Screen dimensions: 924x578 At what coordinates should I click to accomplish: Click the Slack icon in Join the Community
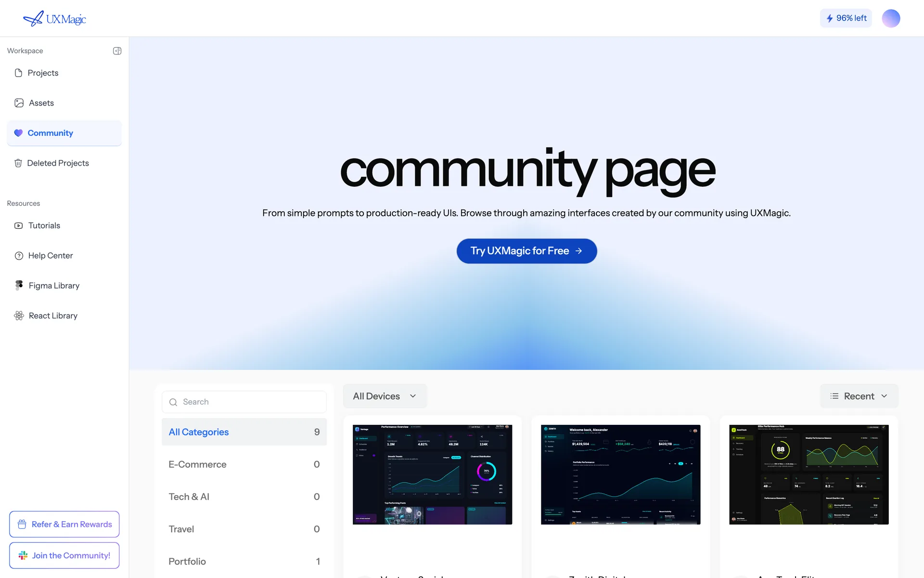pyautogui.click(x=23, y=555)
